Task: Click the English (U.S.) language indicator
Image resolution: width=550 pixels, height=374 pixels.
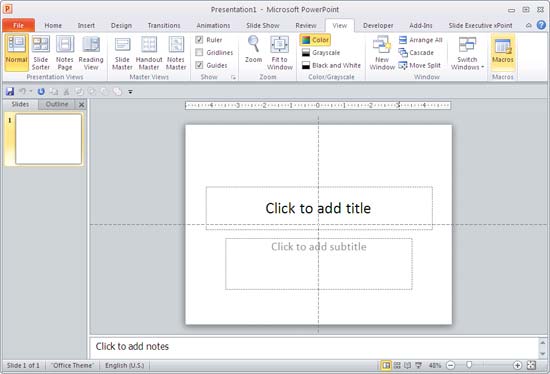Action: [125, 366]
